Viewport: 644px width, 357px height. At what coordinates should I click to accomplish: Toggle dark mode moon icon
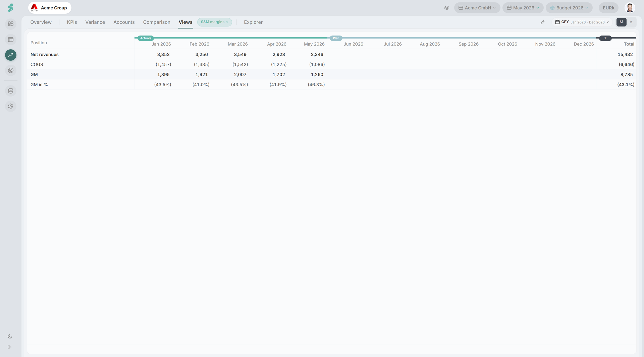coord(10,337)
